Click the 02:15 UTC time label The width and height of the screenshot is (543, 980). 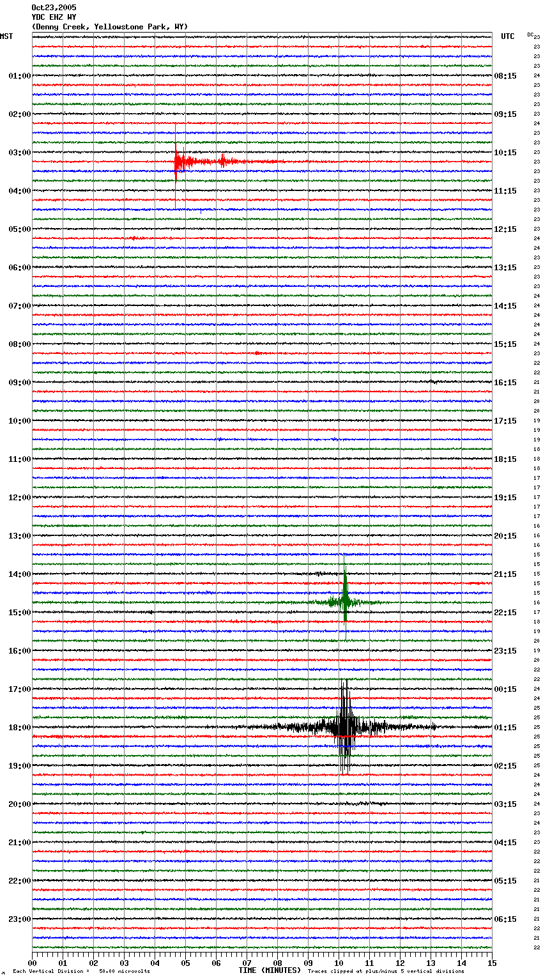[x=505, y=766]
